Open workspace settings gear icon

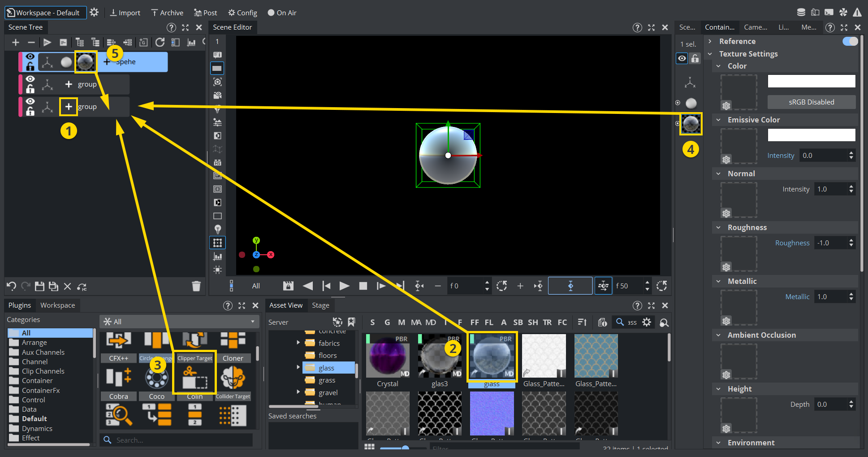coord(94,13)
